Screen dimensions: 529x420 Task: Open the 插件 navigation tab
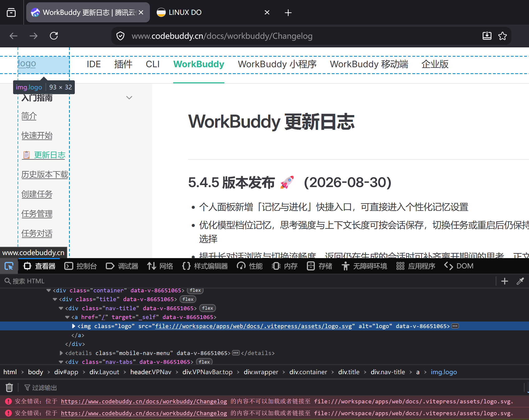[x=123, y=64]
